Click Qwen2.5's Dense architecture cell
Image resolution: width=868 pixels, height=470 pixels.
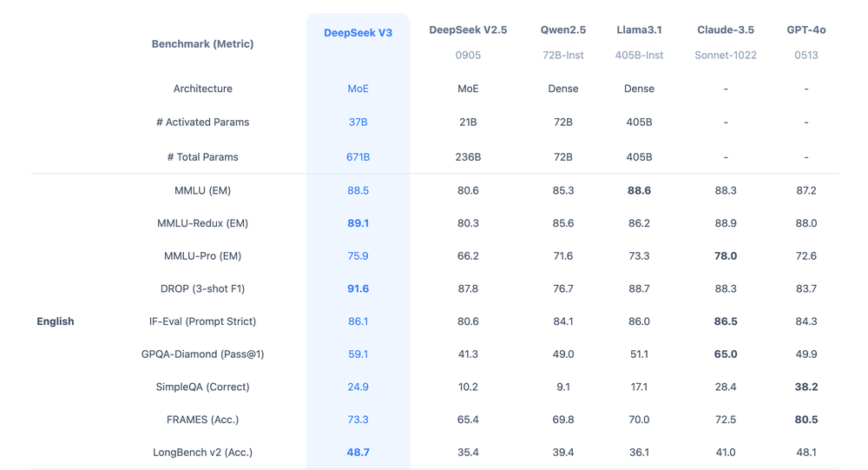[563, 89]
